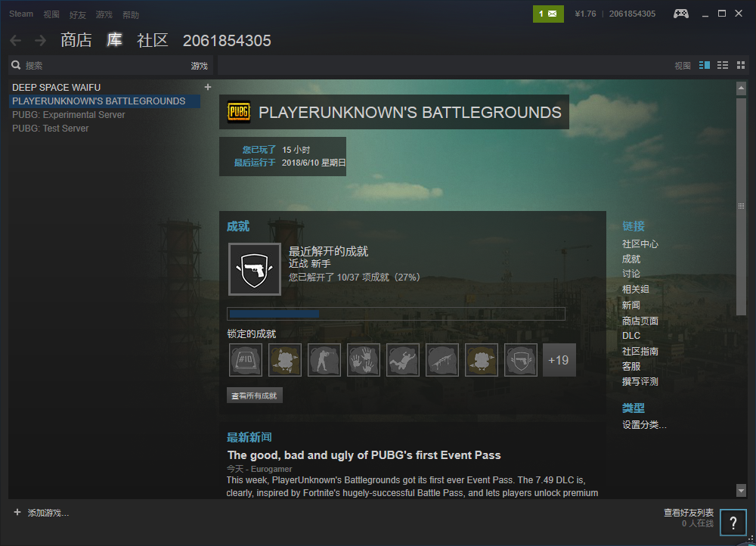Click the ¥1.76 wallet balance
This screenshot has width=756, height=546.
point(585,14)
